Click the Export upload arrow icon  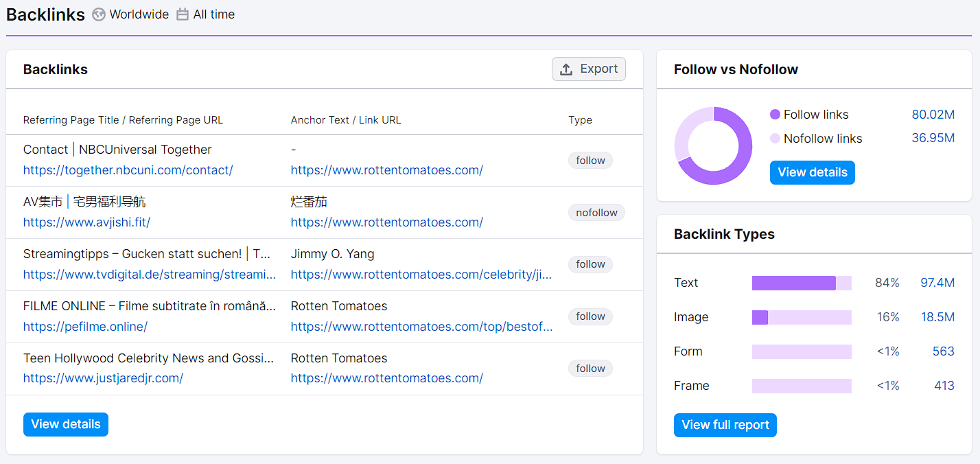(x=566, y=69)
